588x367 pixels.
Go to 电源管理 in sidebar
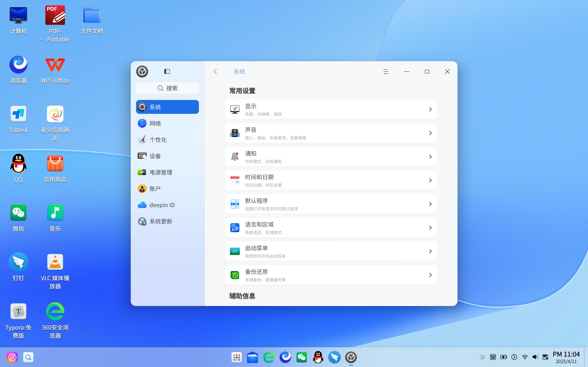(x=167, y=172)
